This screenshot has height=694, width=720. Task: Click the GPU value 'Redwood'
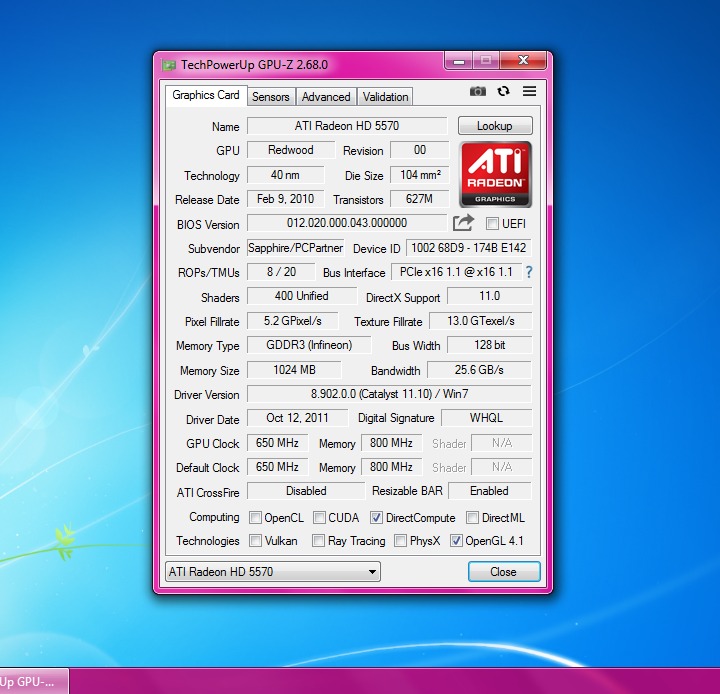pyautogui.click(x=291, y=150)
